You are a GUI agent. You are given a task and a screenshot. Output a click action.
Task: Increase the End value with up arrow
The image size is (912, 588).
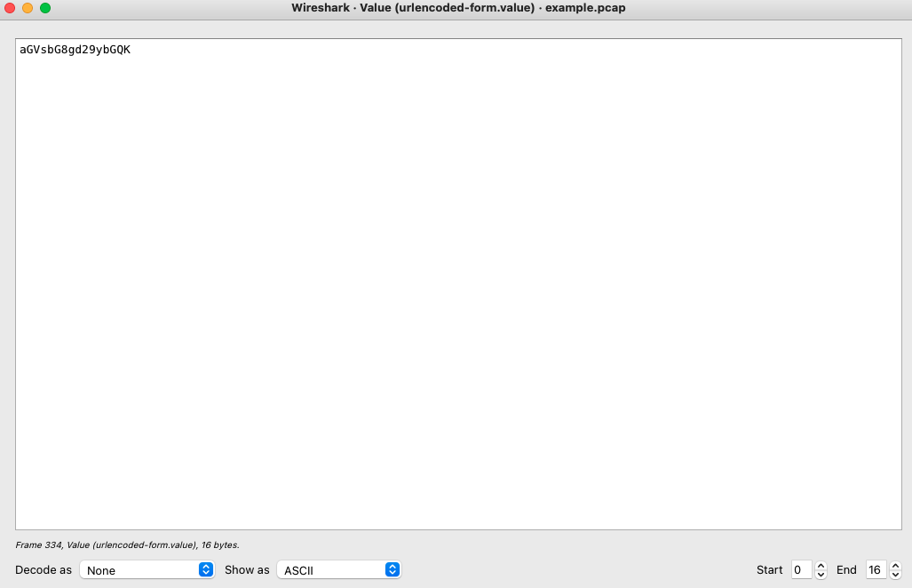coord(895,566)
